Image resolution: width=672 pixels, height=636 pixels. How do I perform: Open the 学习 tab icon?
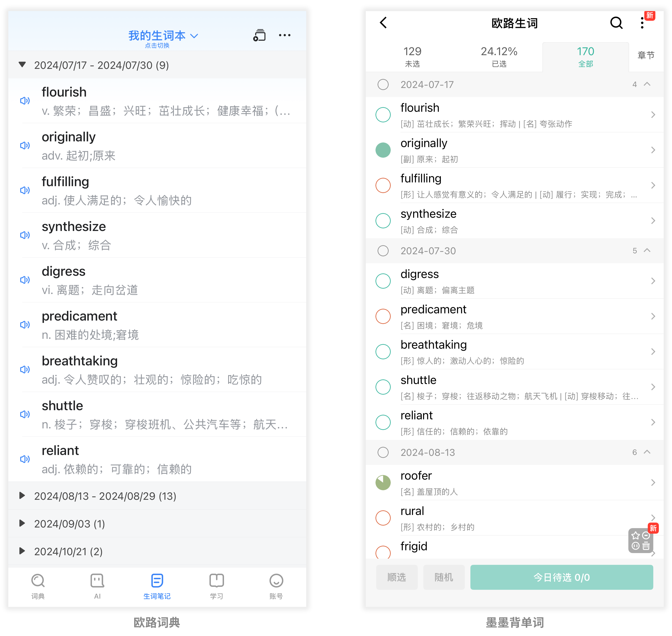[216, 580]
